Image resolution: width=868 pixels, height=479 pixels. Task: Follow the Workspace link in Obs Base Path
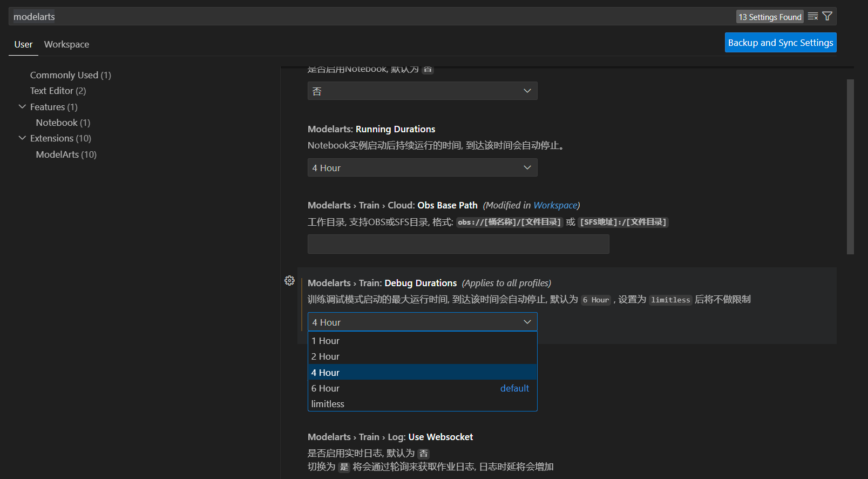555,205
